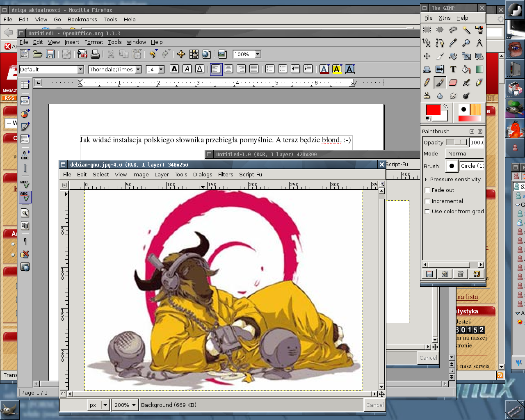Open the Filters menu in the GIMP image window
Screen dimensions: 525x420
[x=225, y=175]
